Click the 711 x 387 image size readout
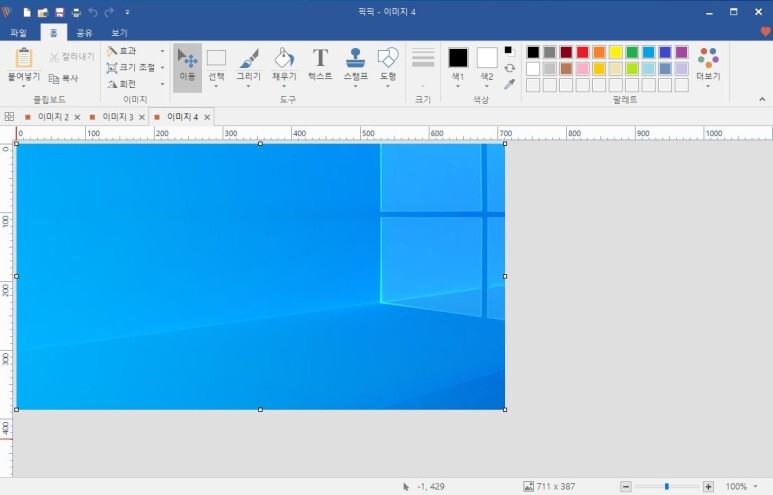This screenshot has width=773, height=495. (x=550, y=487)
